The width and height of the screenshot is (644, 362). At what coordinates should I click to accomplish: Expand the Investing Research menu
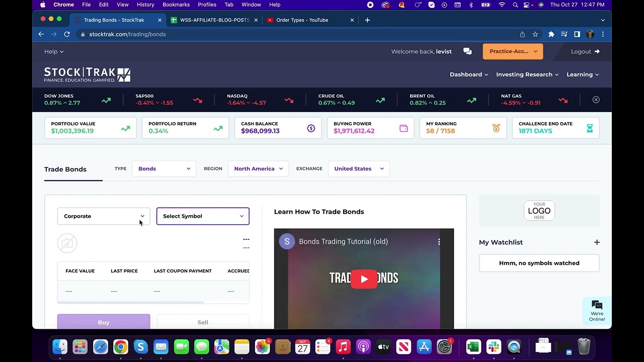click(x=527, y=74)
